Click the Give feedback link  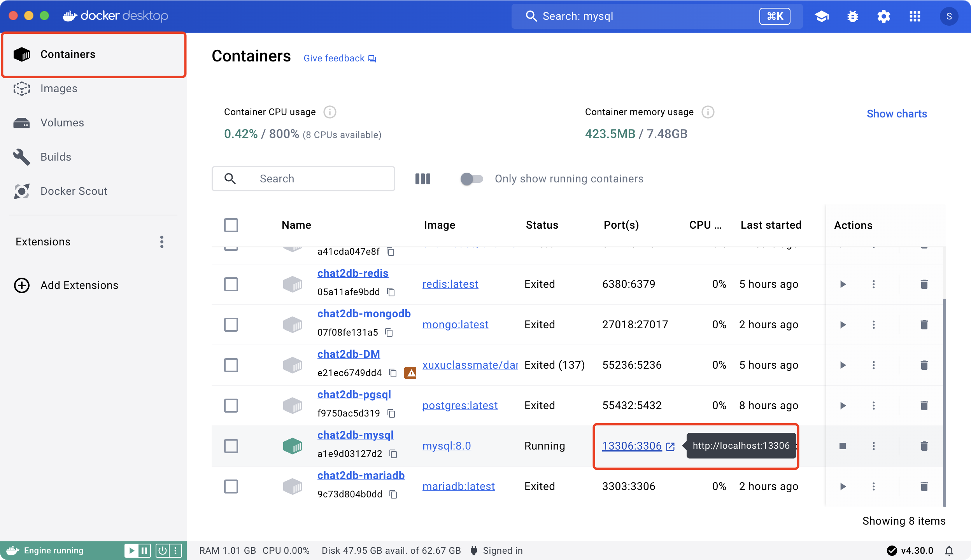340,58
